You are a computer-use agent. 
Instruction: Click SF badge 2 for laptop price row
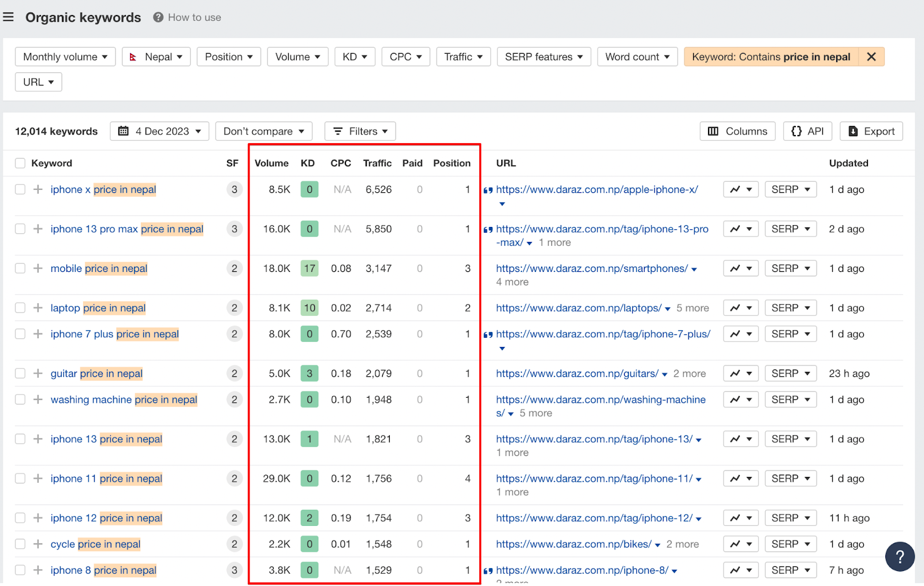tap(234, 308)
